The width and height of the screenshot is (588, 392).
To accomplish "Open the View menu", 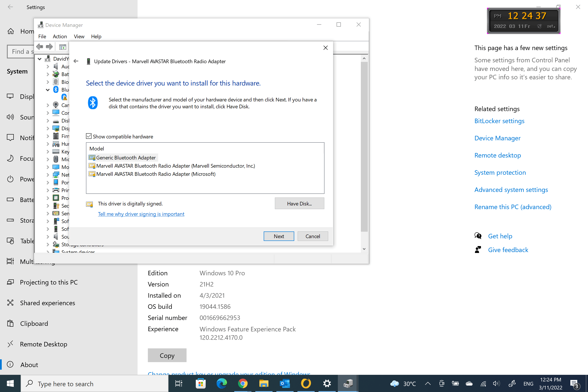I will click(79, 37).
